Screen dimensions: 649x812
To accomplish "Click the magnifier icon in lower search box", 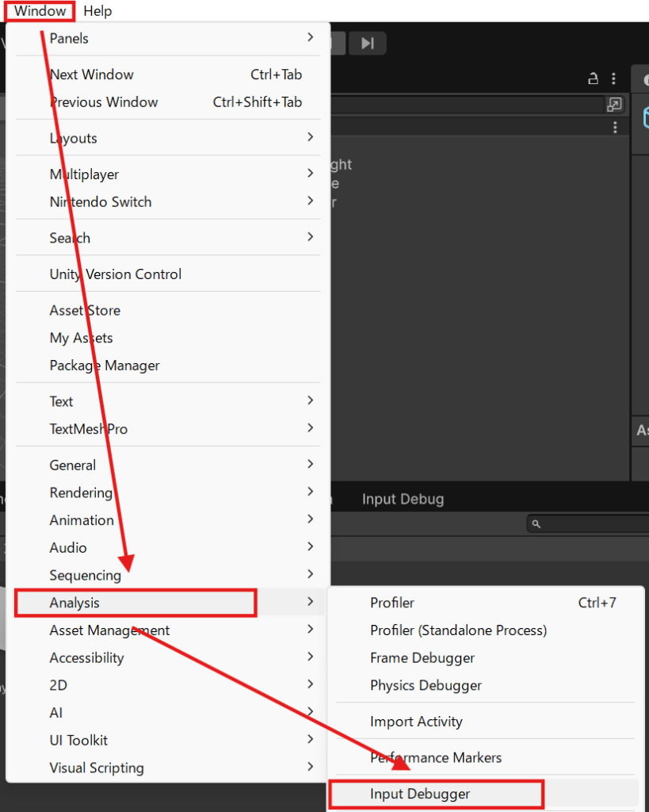I will click(536, 524).
